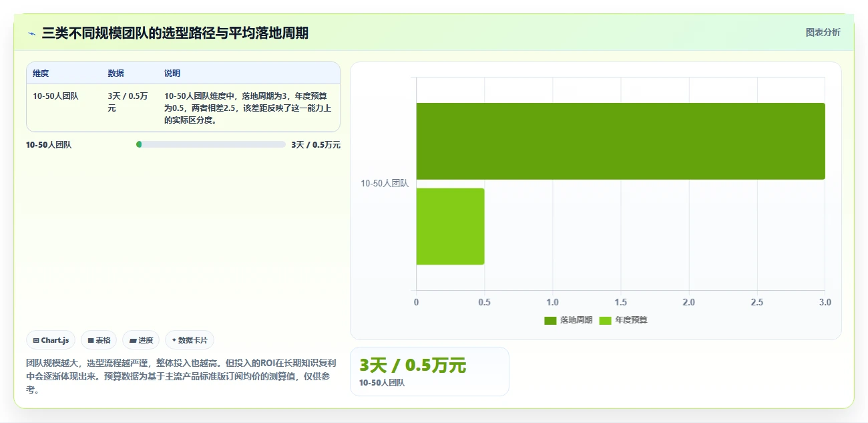Click the table description starting 10-50人团队维度中

[248, 108]
